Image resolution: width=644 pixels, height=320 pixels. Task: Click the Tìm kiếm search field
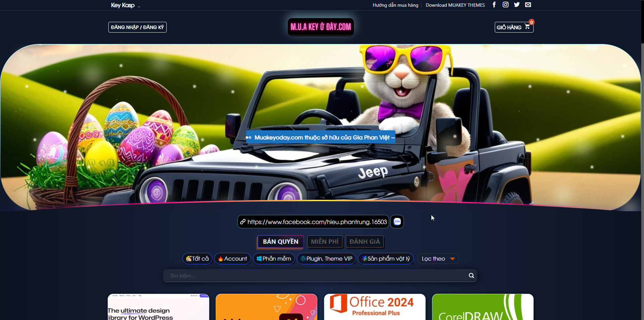(x=320, y=276)
